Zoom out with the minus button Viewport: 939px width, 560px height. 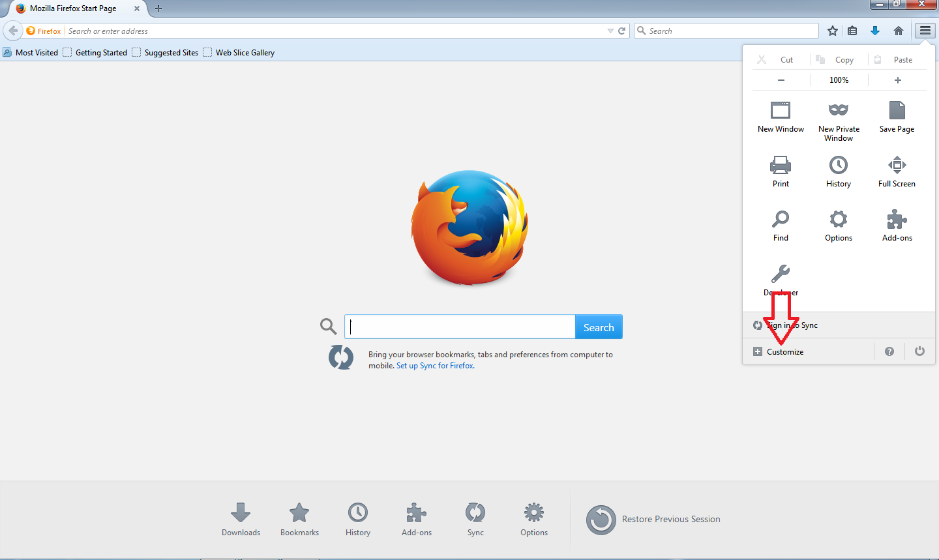[x=781, y=80]
